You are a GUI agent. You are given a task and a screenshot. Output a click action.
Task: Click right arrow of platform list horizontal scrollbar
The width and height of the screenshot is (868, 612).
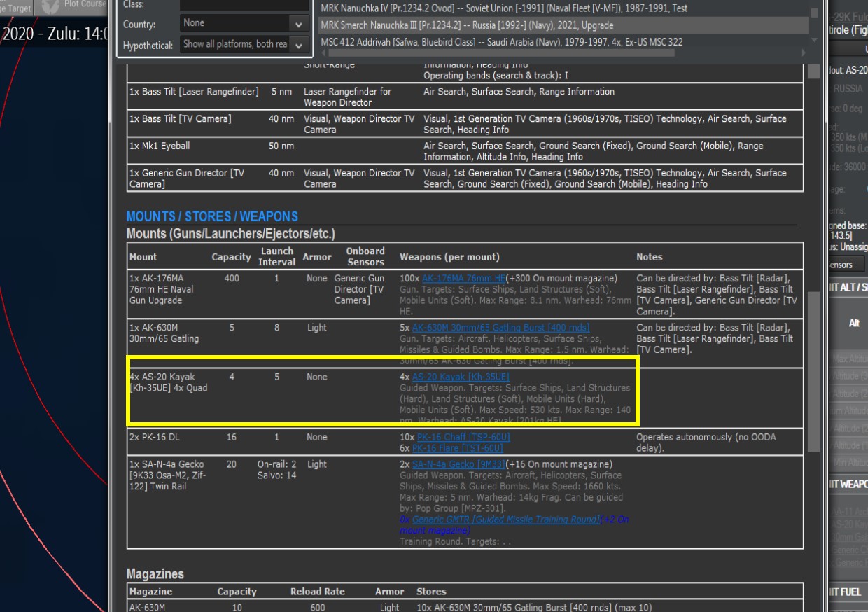click(x=805, y=53)
